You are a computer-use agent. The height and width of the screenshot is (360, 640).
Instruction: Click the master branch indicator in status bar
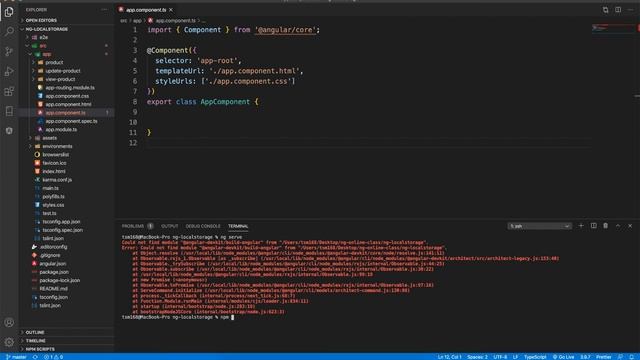(x=16, y=357)
